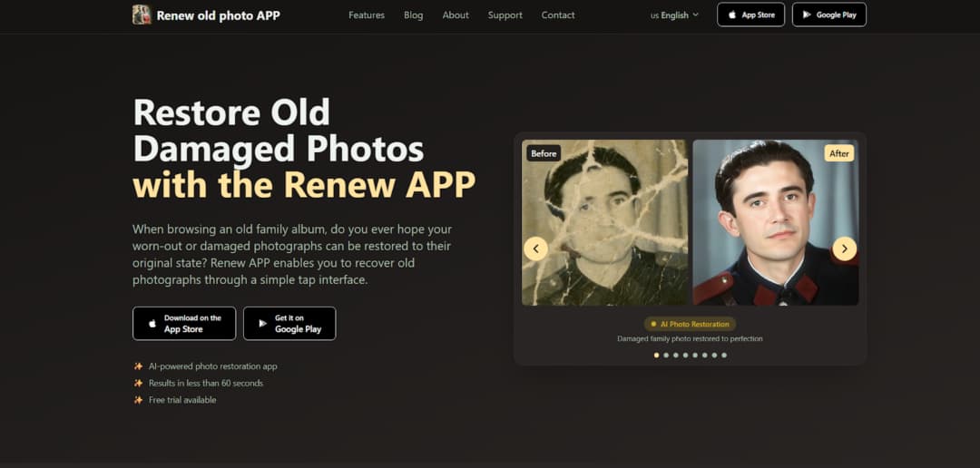Show previous photo with left carousel arrow
The width and height of the screenshot is (980, 468).
pyautogui.click(x=535, y=249)
